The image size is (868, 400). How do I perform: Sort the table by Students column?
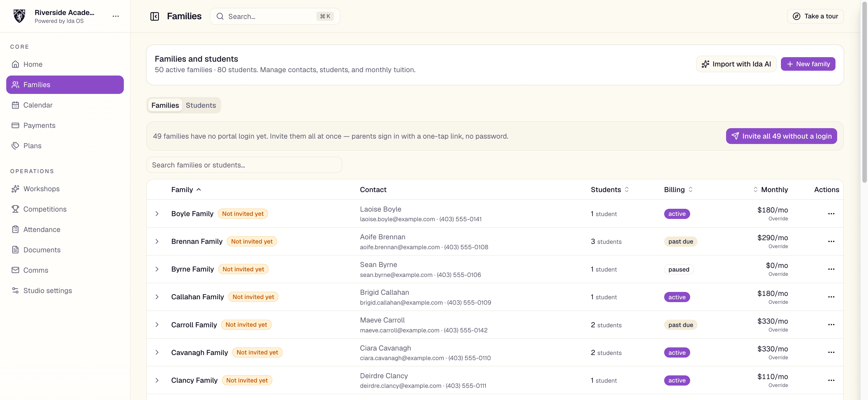[610, 190]
